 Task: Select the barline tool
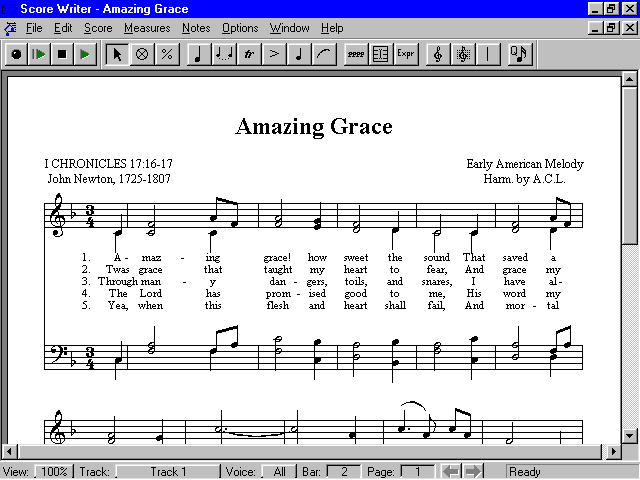pos(488,54)
